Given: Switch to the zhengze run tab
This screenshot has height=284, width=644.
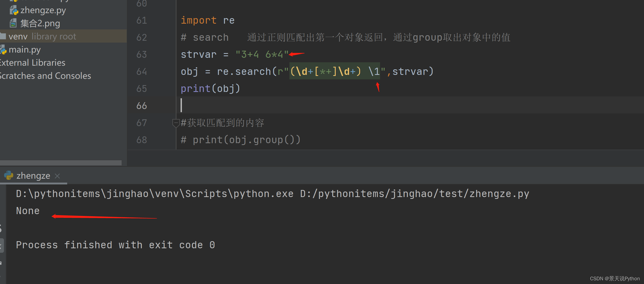Looking at the screenshot, I should (33, 175).
